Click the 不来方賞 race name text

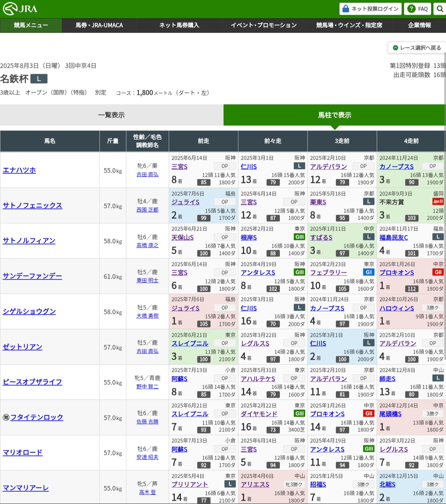pyautogui.click(x=392, y=202)
